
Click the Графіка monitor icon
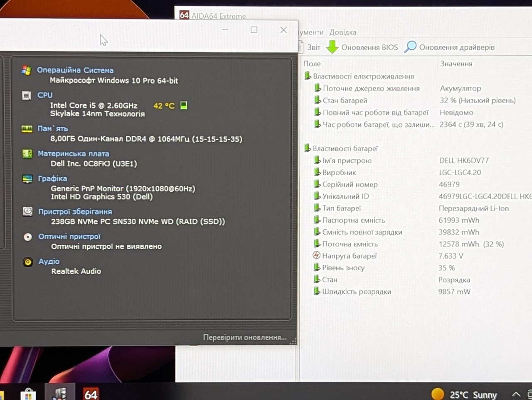point(27,179)
